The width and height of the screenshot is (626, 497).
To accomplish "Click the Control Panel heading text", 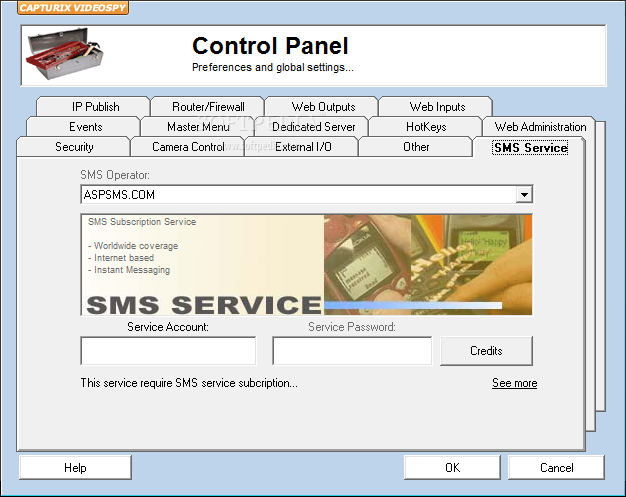I will (270, 46).
